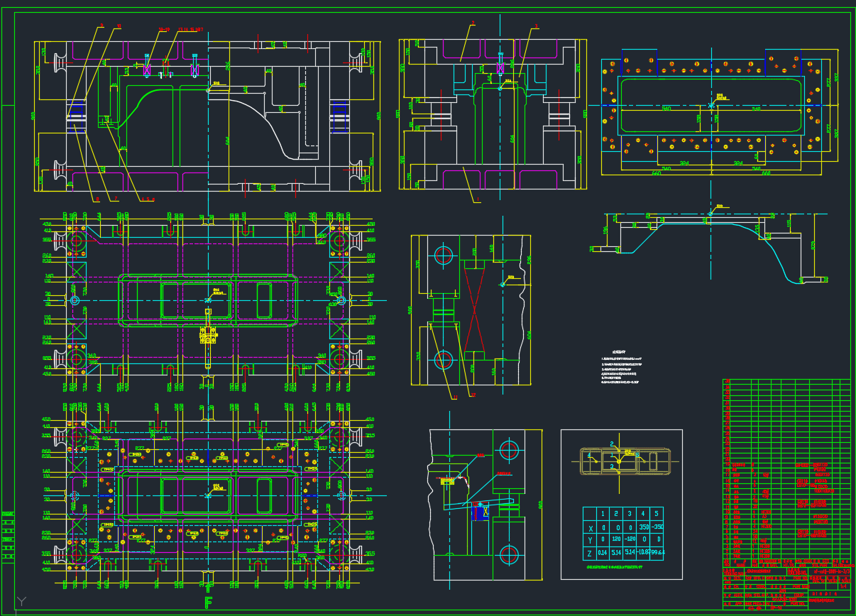The width and height of the screenshot is (856, 616).
Task: Click the X row value 350 cell
Action: click(x=642, y=527)
